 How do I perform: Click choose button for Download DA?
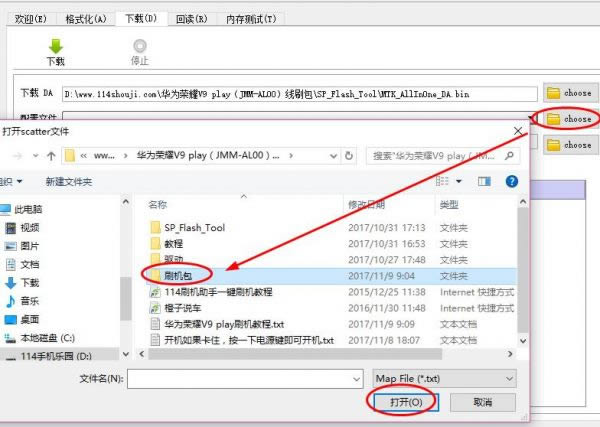pos(570,93)
